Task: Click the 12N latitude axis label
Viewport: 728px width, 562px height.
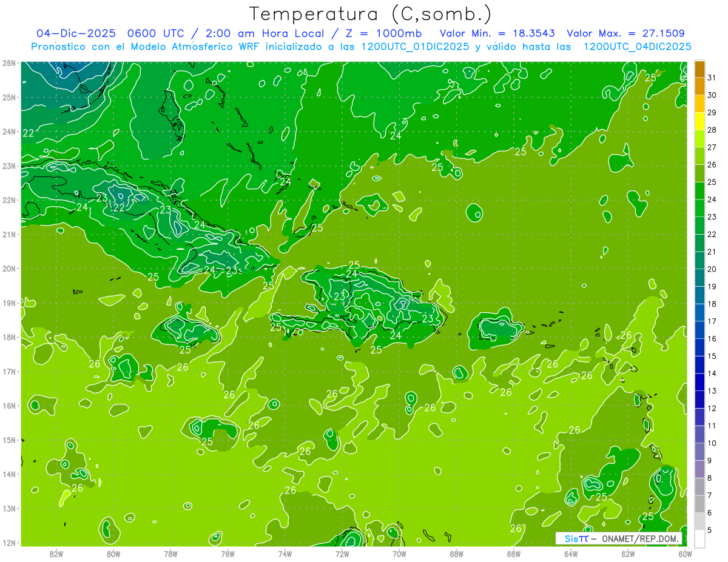Action: (x=9, y=543)
